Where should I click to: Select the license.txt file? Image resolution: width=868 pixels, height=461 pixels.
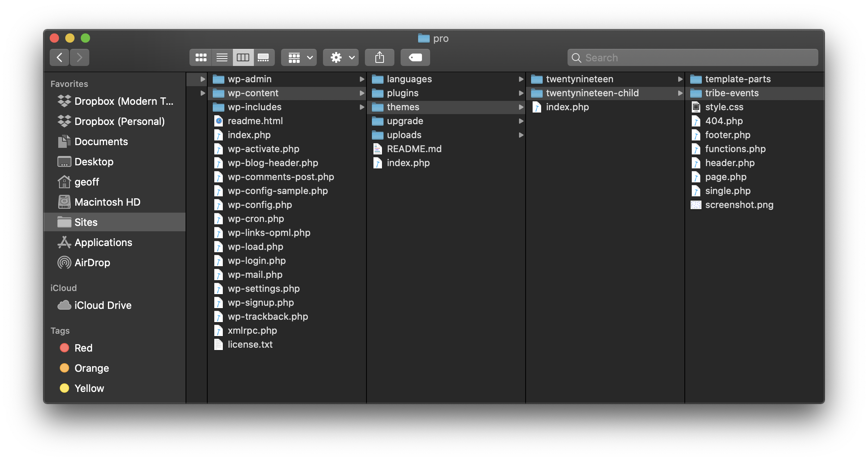[287, 345]
